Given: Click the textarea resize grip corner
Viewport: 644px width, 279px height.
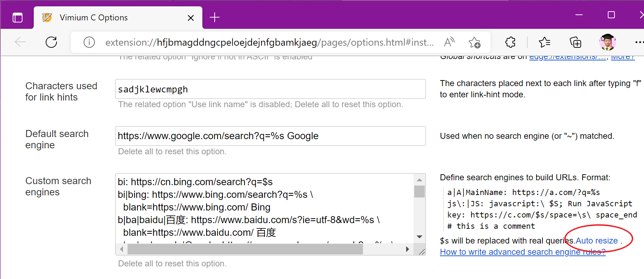Looking at the screenshot, I should click(422, 251).
